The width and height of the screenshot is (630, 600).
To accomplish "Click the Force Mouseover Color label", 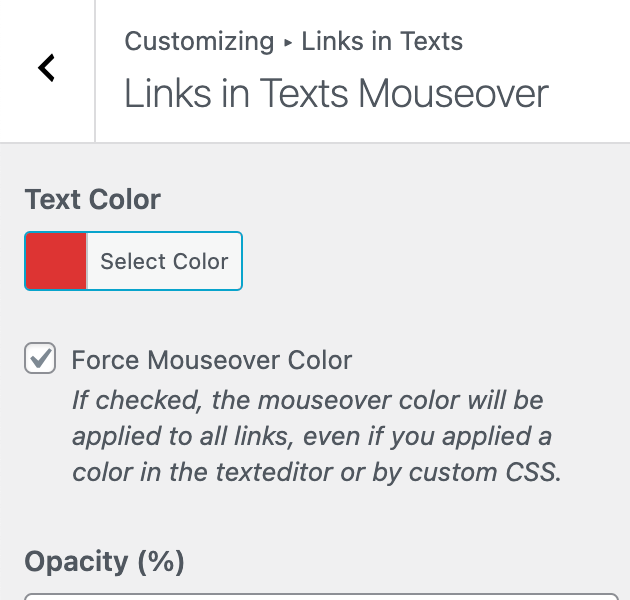I will [212, 360].
